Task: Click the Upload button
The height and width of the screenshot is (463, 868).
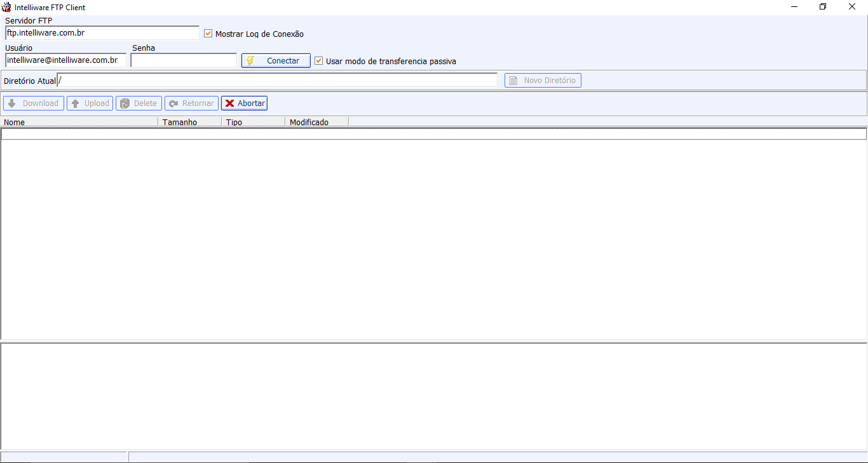Action: 90,104
